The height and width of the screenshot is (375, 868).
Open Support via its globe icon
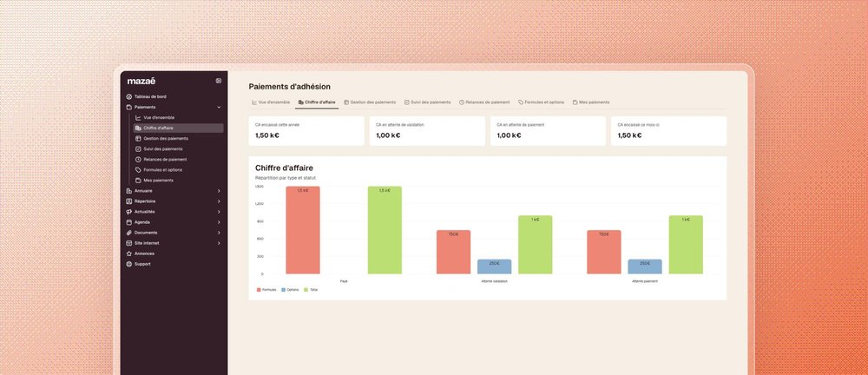tap(129, 264)
